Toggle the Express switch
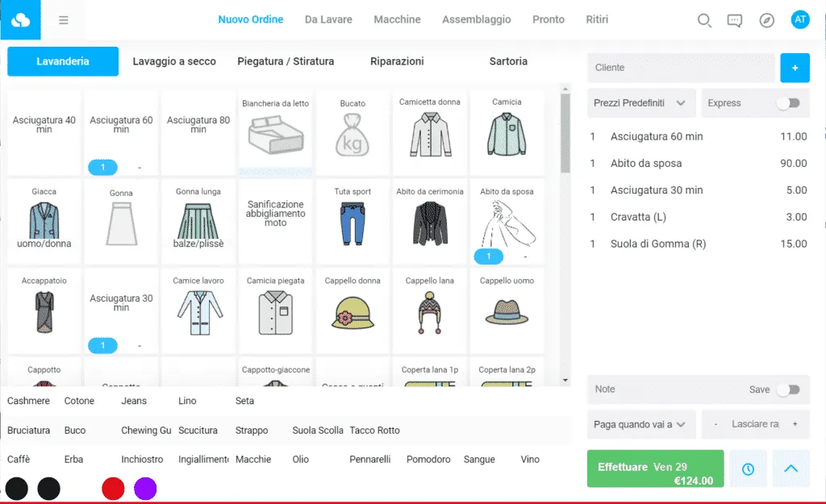 click(789, 102)
